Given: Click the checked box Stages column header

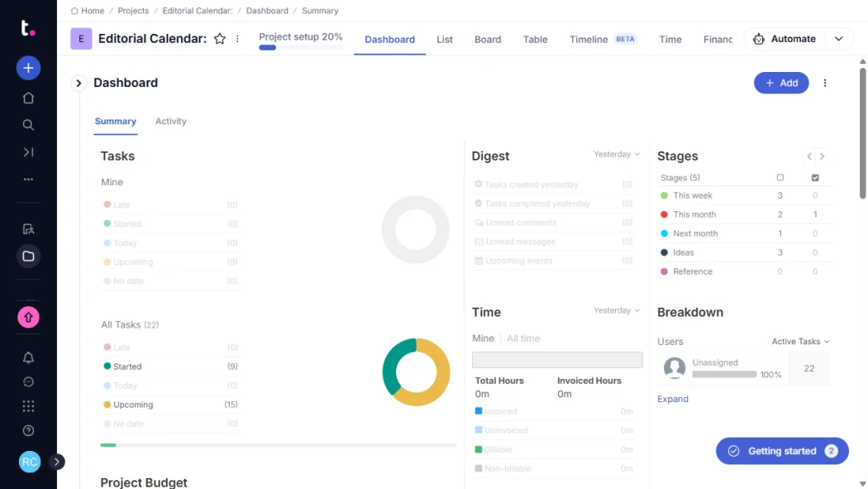Looking at the screenshot, I should 815,178.
